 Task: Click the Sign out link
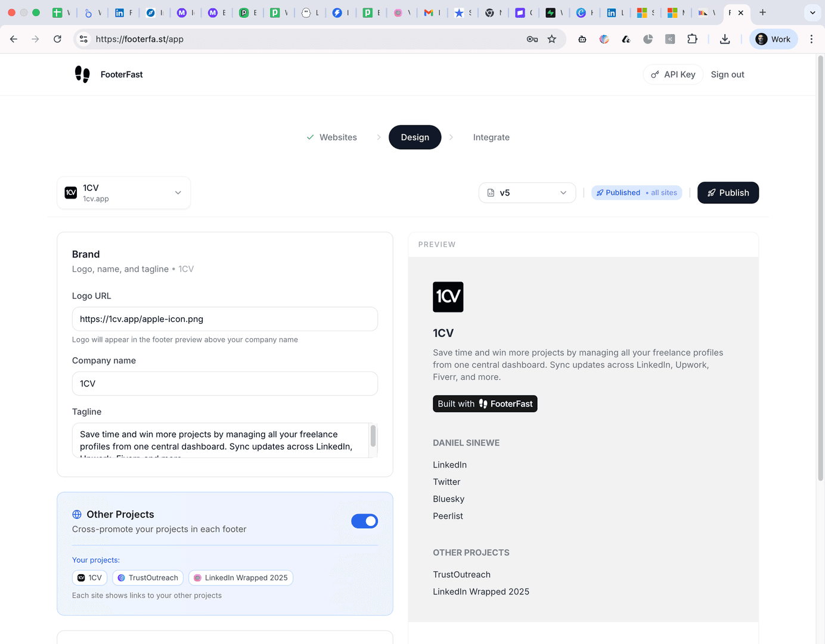coord(727,75)
